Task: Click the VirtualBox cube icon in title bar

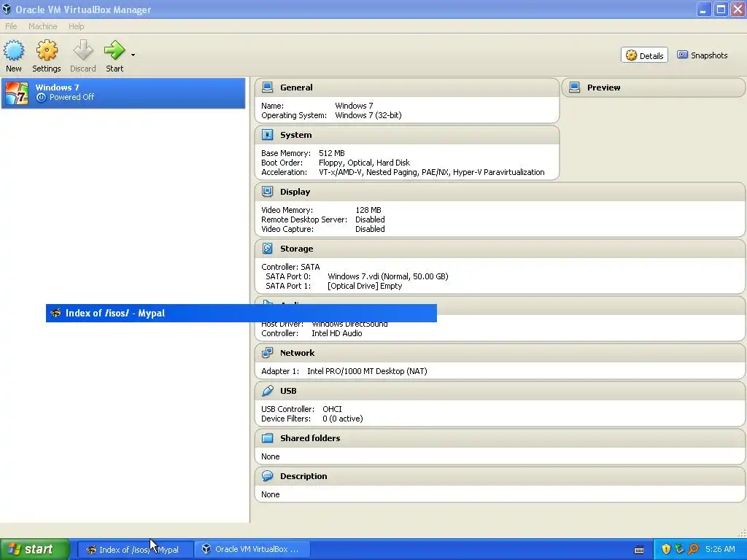Action: 7,9
